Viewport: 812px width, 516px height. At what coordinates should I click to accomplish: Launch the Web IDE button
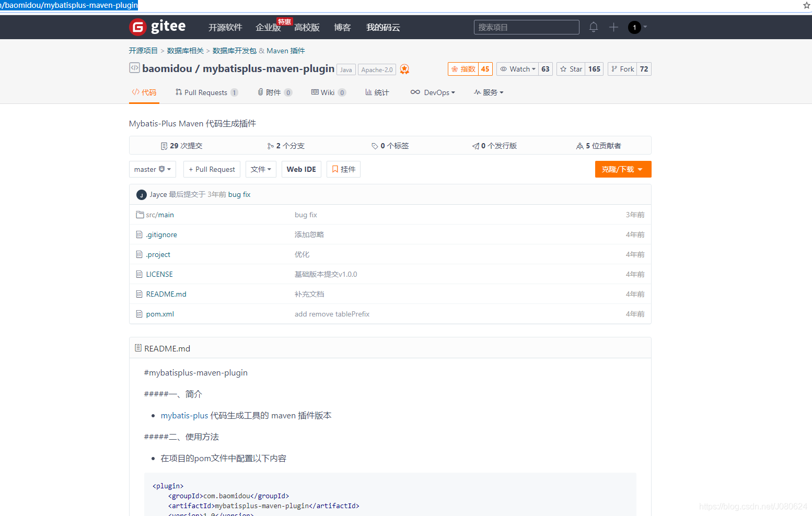[x=301, y=169]
